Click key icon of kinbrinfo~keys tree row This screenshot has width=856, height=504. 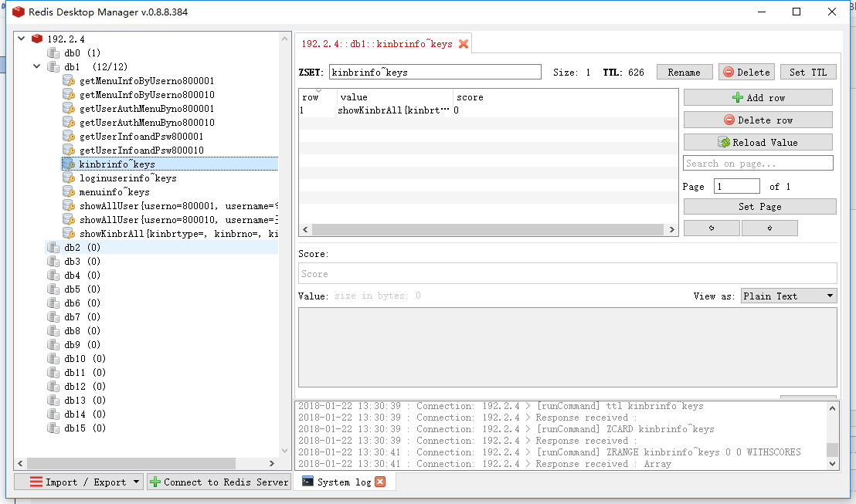pos(69,164)
